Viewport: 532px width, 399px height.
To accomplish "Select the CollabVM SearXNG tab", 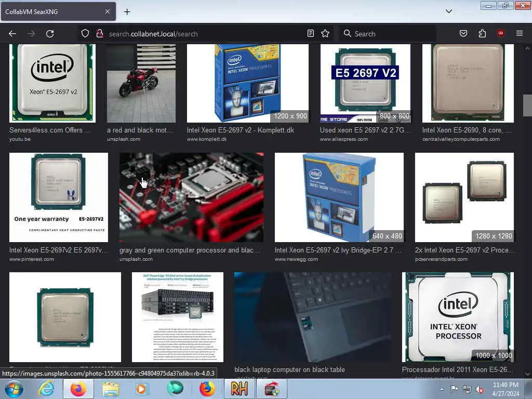I will [x=58, y=11].
